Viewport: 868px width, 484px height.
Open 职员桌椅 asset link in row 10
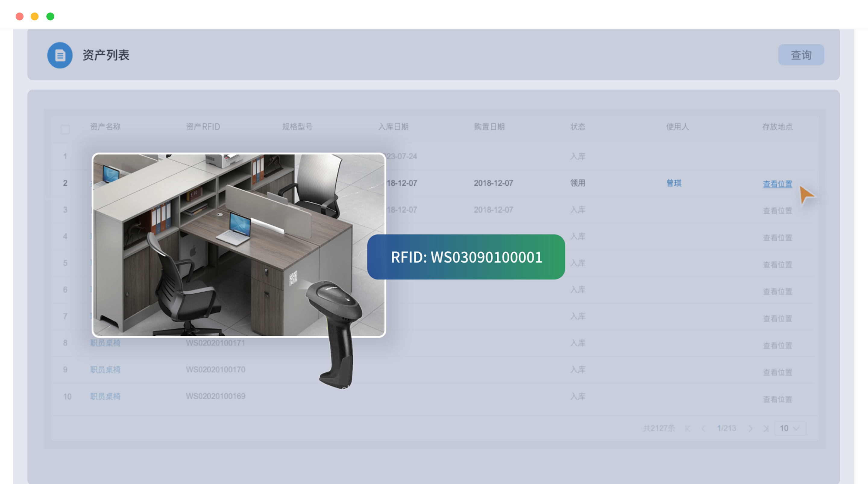click(105, 396)
